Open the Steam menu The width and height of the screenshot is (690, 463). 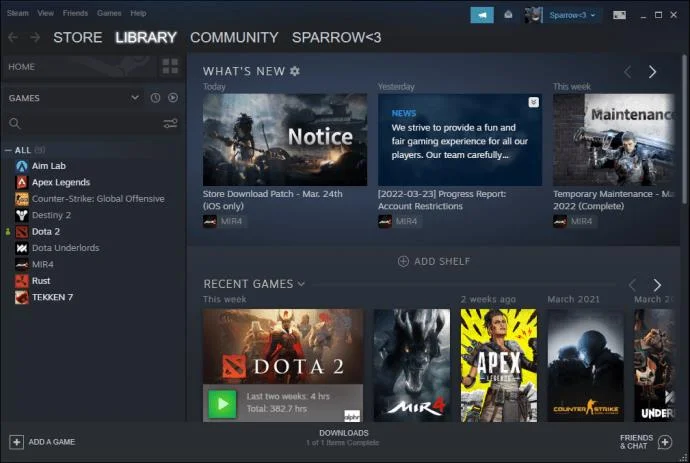click(18, 13)
